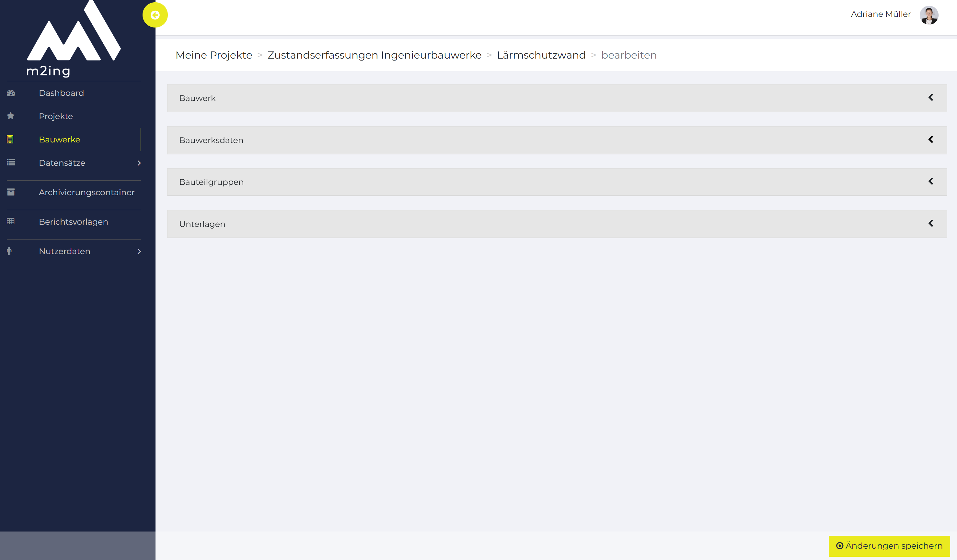
Task: Click Änderungen speichern button
Action: click(x=889, y=546)
